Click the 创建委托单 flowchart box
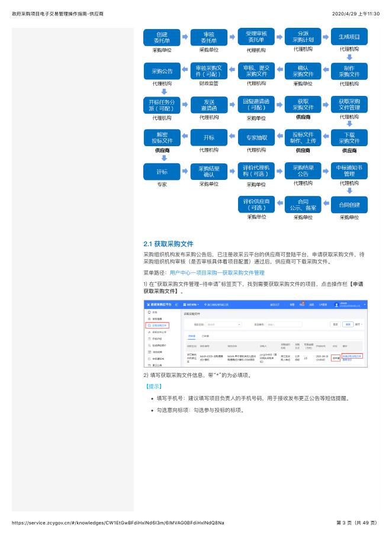392x554 pixels. [x=162, y=37]
